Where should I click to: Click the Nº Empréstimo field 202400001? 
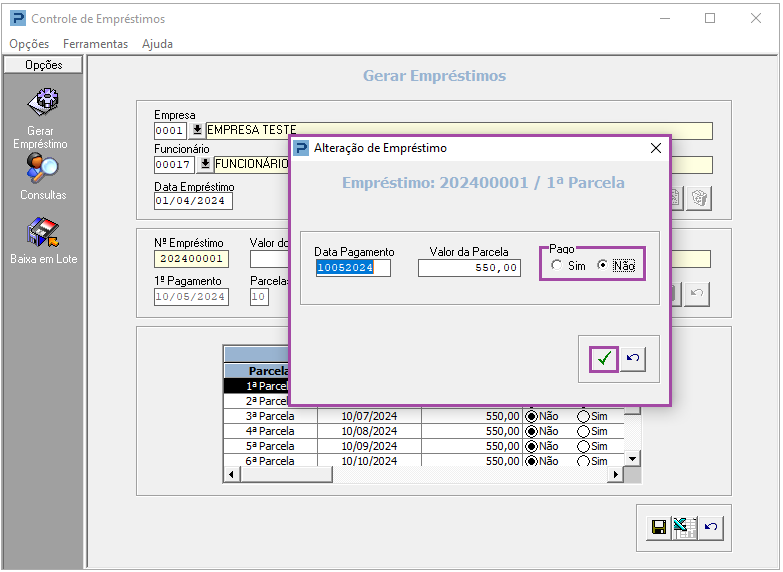point(192,259)
